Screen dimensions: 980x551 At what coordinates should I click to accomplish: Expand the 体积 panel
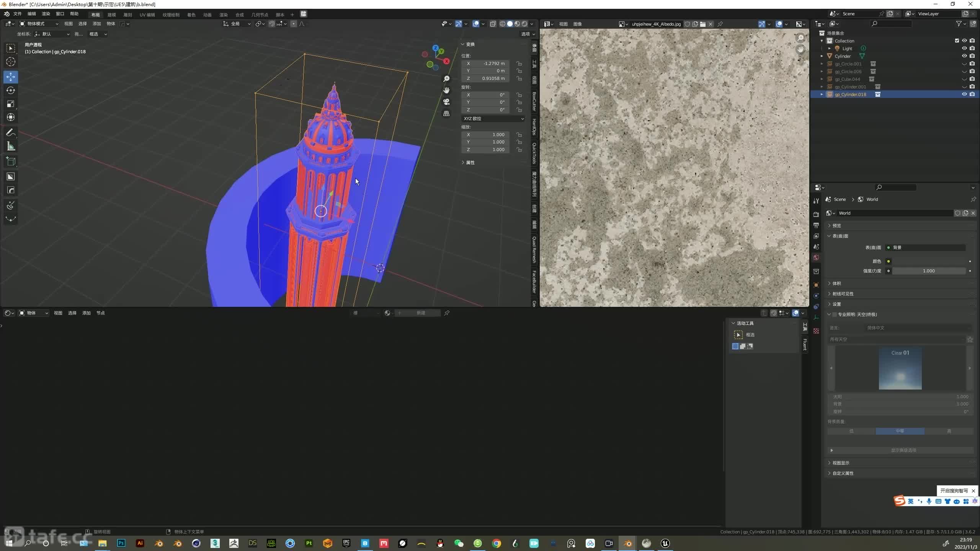(x=837, y=284)
